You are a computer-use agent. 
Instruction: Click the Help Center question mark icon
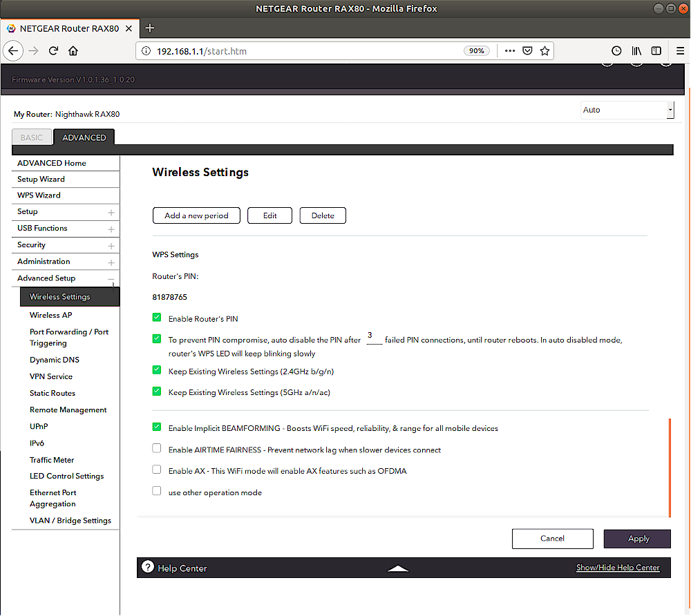(x=148, y=567)
